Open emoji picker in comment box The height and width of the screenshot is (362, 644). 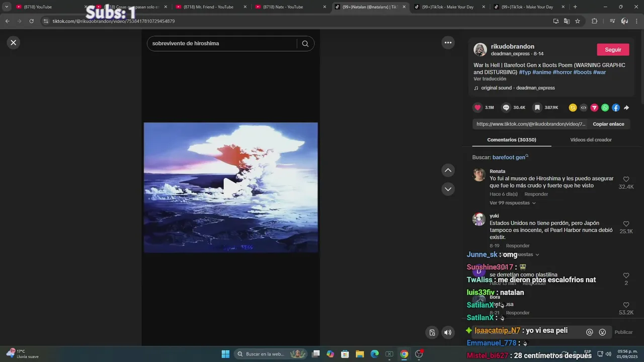pos(602,332)
